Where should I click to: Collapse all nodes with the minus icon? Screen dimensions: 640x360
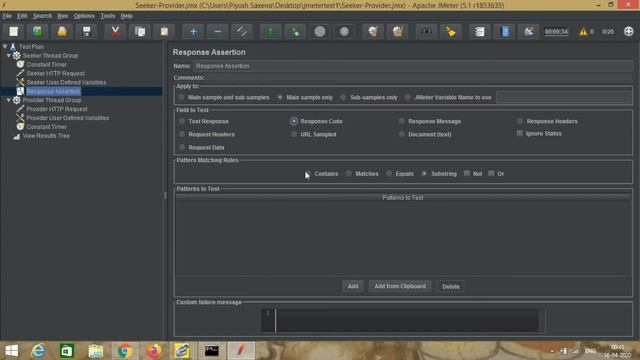click(x=218, y=31)
